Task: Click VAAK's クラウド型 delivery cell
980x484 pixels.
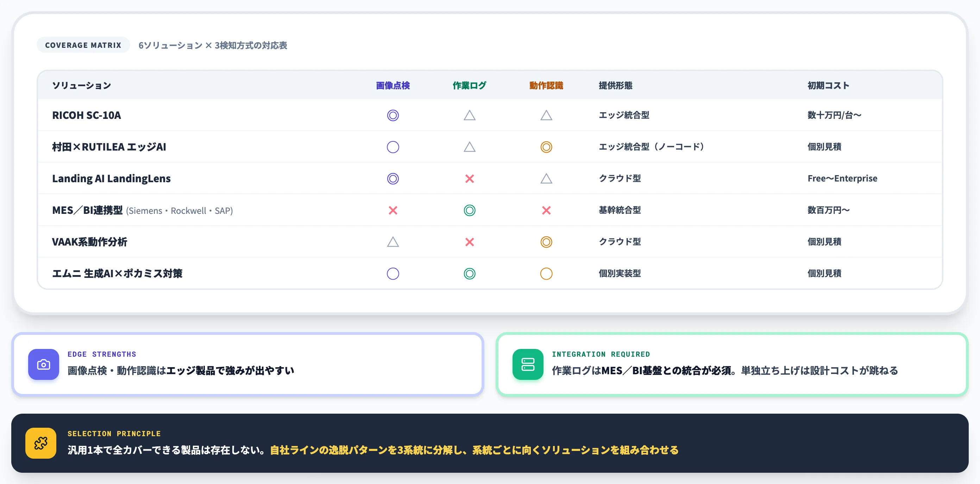Action: [x=620, y=241]
